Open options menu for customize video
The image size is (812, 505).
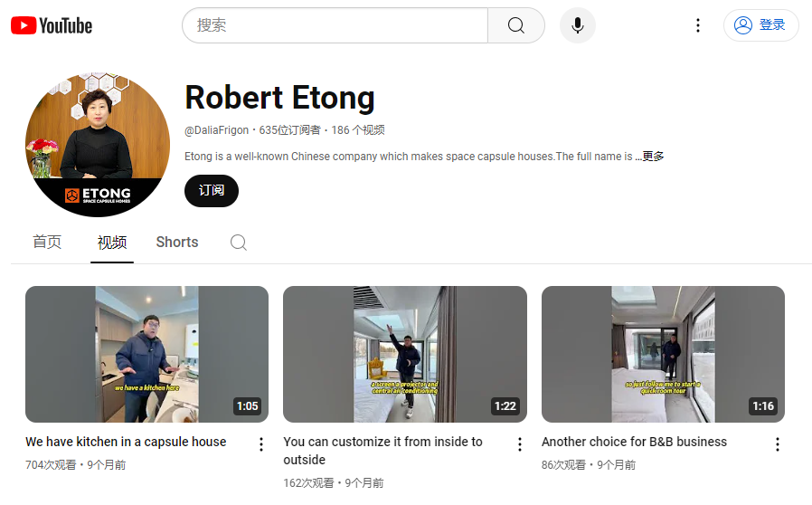[519, 444]
